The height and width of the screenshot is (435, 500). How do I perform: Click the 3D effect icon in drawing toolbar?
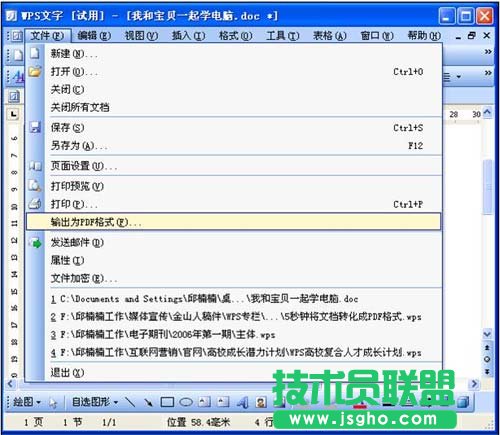[x=463, y=402]
